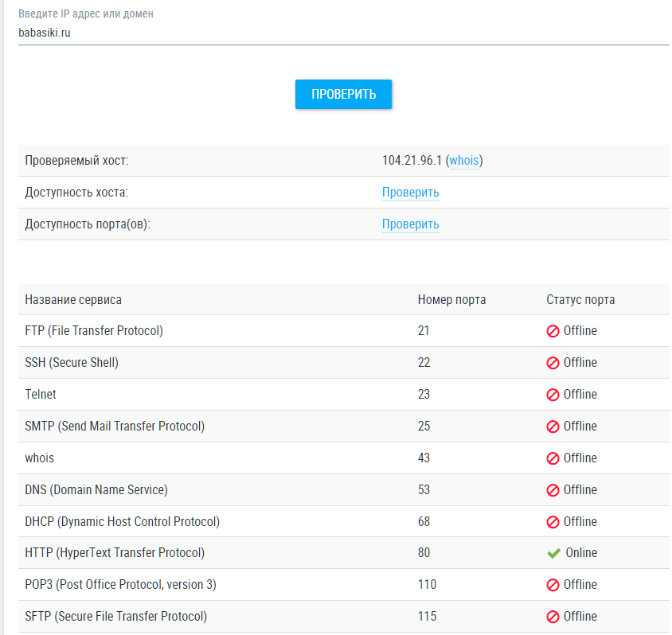Click Проверить link for Доступность порта(ов)

(411, 224)
